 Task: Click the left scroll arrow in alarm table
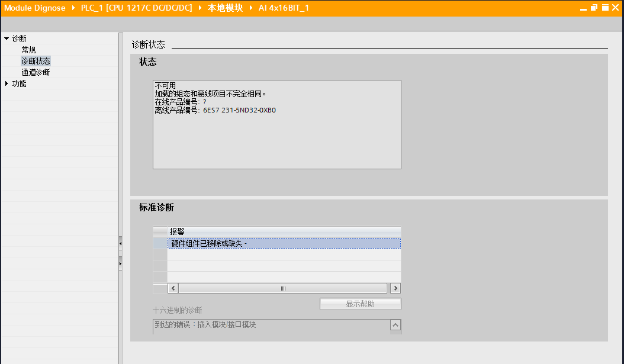click(x=173, y=288)
